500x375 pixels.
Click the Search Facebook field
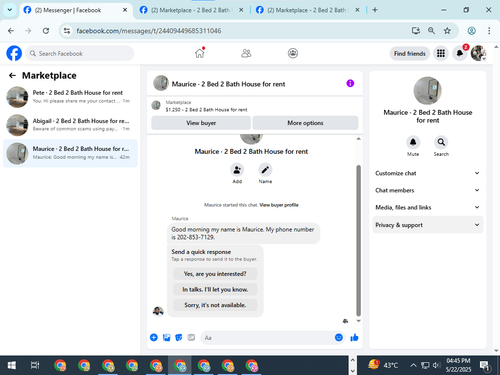tap(80, 53)
